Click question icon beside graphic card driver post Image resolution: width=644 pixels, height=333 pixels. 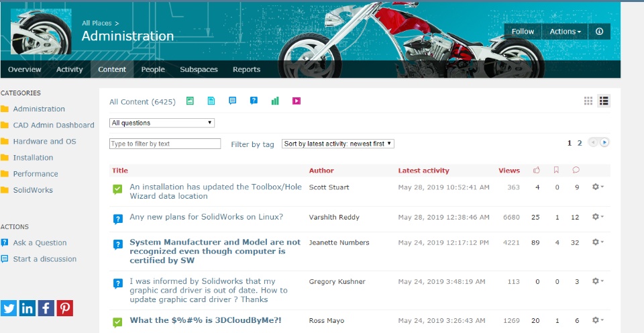tap(118, 284)
